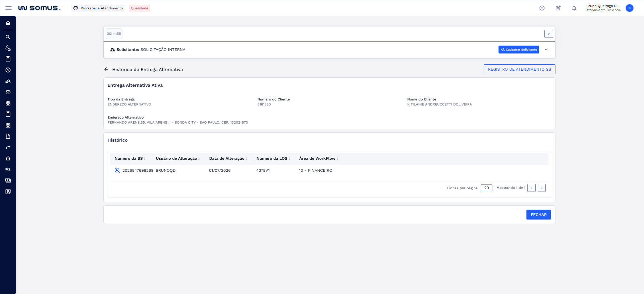Open the search magnifier in the sidebar

click(8, 37)
